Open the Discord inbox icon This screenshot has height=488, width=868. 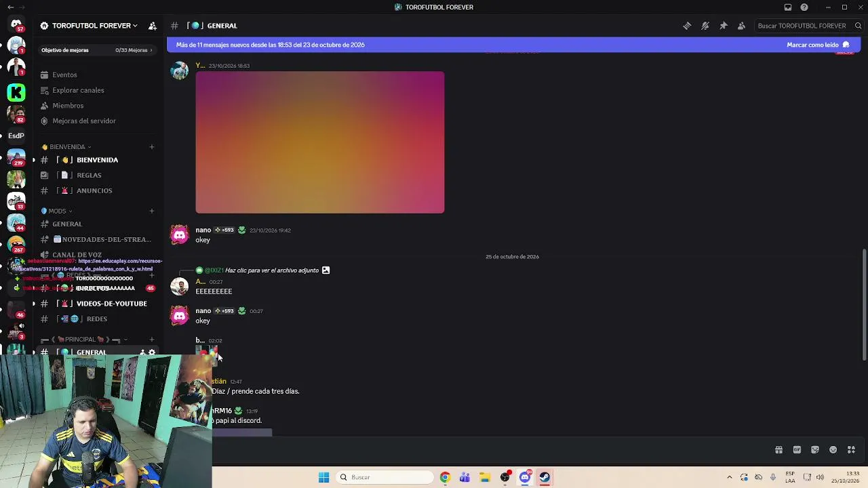click(788, 7)
